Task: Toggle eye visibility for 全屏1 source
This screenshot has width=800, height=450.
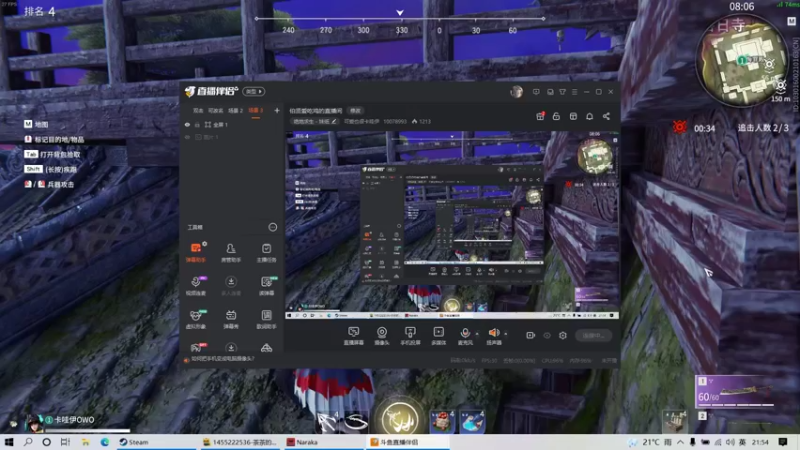Action: point(187,124)
